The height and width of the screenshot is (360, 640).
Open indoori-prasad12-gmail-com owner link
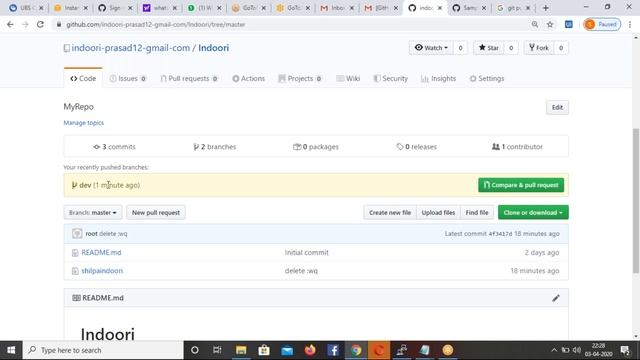(131, 48)
